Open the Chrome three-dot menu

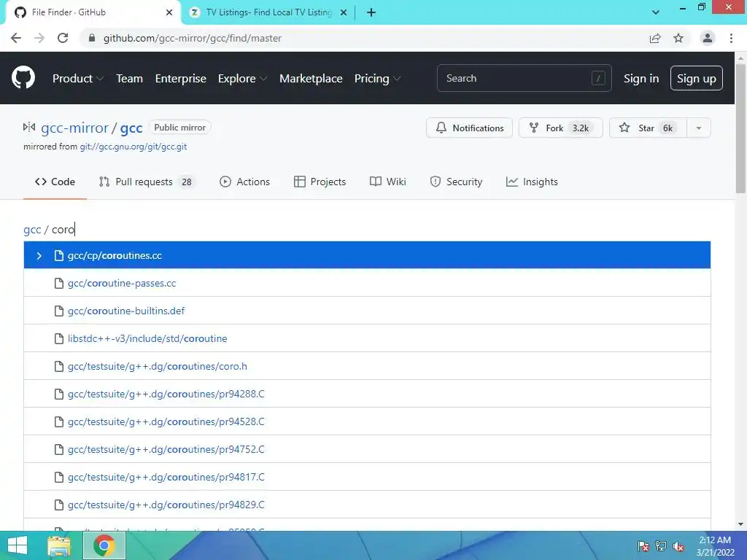pyautogui.click(x=731, y=38)
